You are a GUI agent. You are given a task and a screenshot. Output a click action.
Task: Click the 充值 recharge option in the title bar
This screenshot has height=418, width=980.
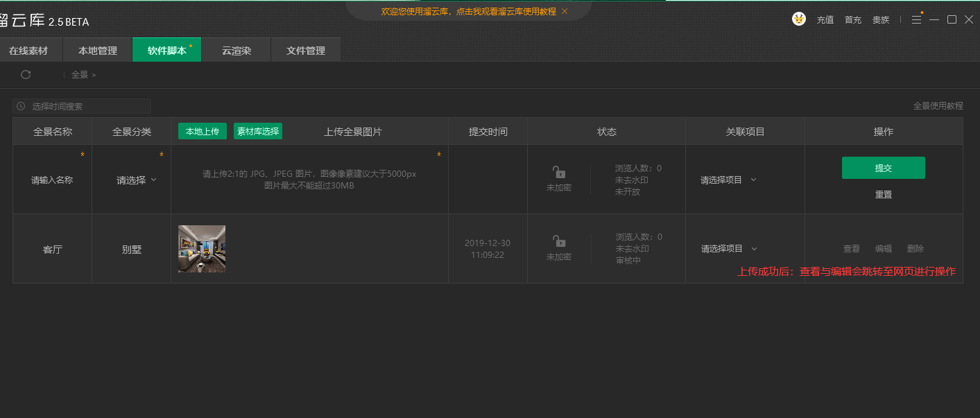(x=825, y=19)
